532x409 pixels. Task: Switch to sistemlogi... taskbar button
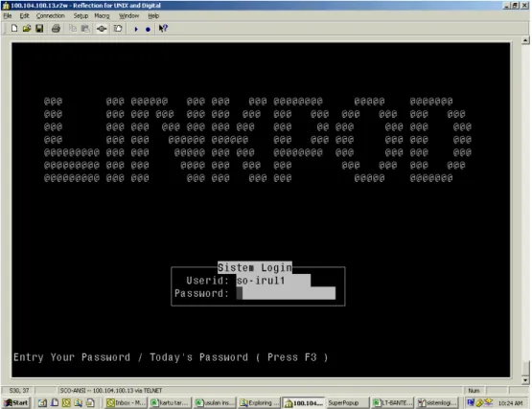[437, 403]
